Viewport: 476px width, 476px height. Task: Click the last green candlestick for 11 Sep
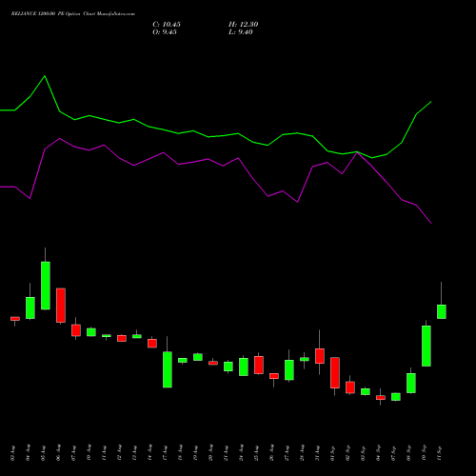tap(442, 311)
